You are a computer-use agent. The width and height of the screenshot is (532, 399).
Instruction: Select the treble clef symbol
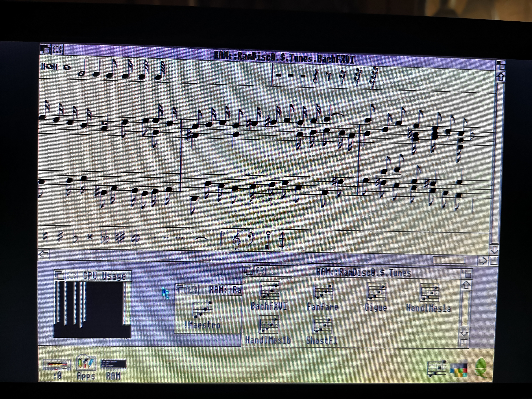click(x=236, y=239)
